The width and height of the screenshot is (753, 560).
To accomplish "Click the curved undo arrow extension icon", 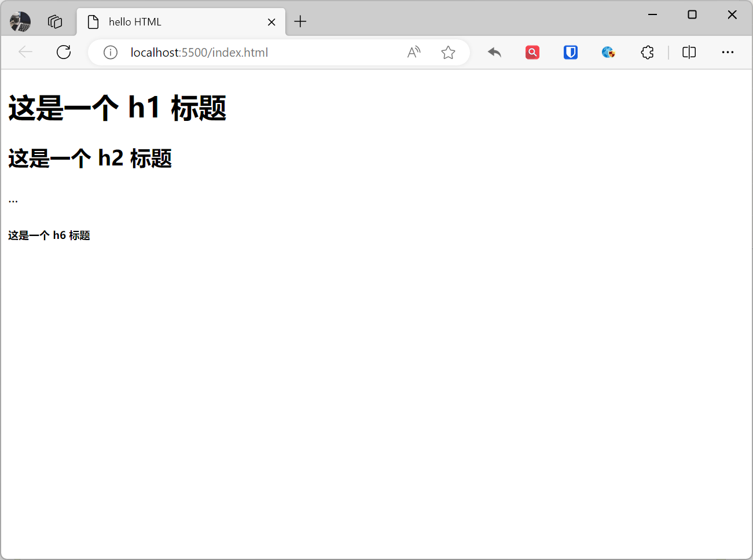I will click(x=494, y=52).
